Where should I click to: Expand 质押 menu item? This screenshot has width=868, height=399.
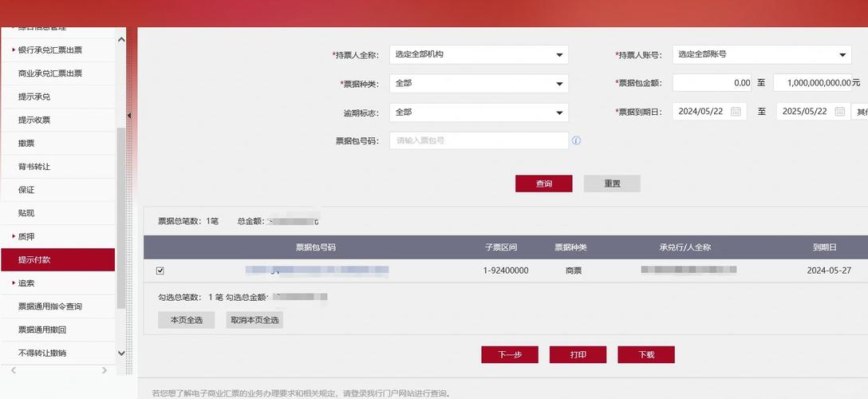(x=26, y=236)
